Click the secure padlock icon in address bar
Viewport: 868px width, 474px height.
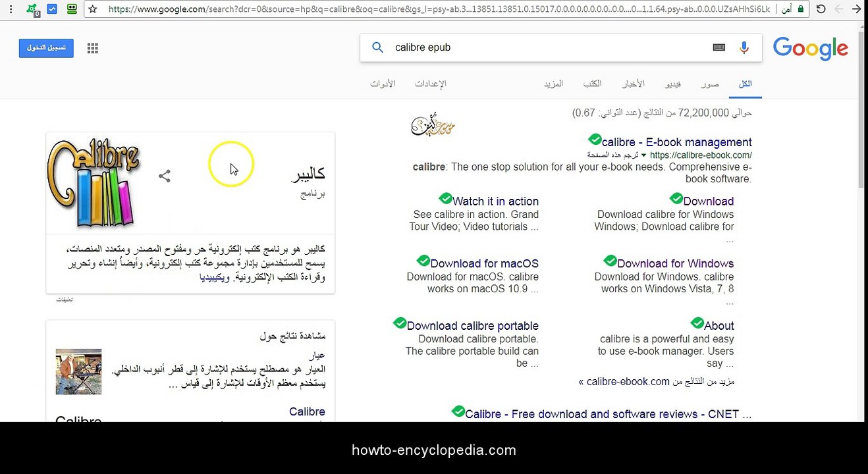(x=801, y=9)
